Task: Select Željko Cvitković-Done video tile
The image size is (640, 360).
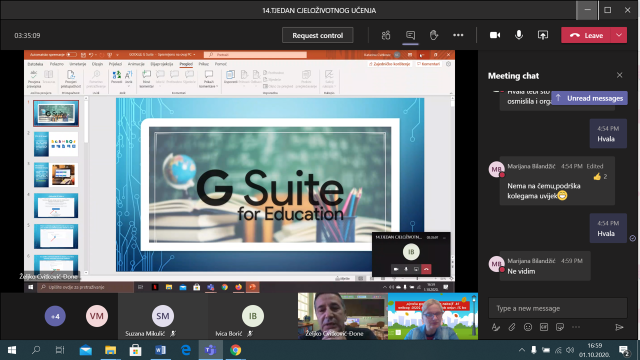Action: coord(342,316)
